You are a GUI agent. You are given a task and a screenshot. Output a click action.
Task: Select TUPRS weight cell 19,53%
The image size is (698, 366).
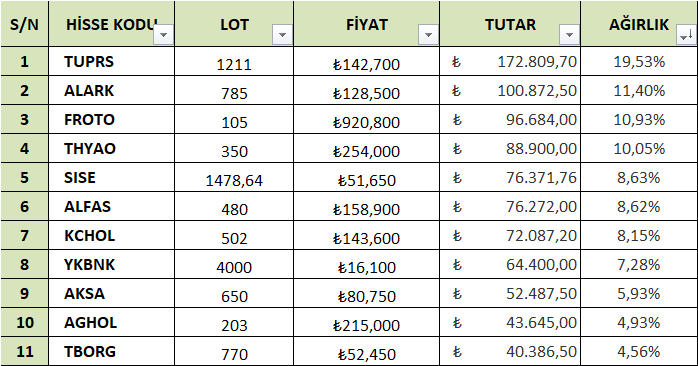(x=639, y=61)
